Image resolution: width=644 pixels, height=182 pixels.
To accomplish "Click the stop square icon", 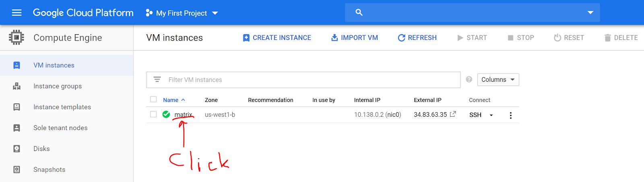I will click(x=510, y=38).
